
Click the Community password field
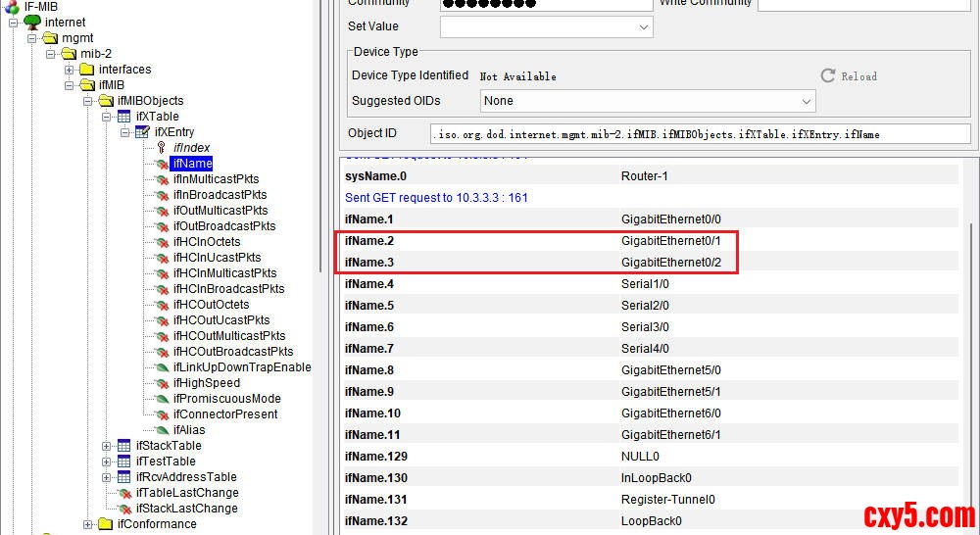coord(547,4)
